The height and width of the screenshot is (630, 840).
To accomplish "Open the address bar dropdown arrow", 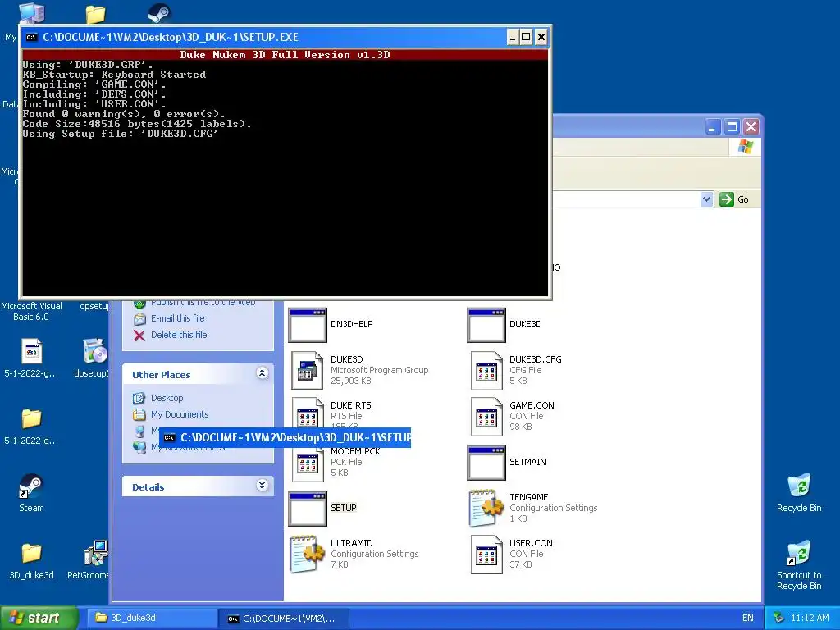I will click(706, 199).
